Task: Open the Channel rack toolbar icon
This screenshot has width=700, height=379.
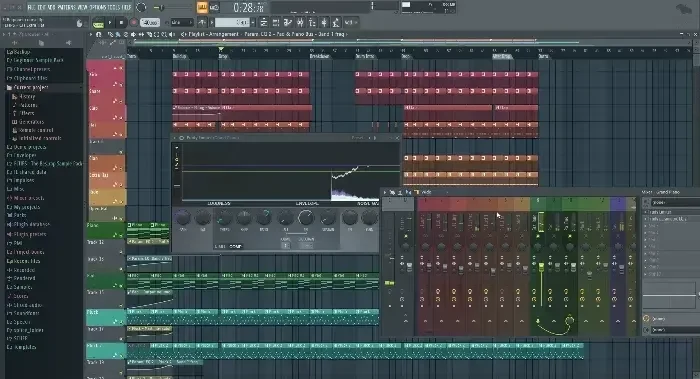Action: click(x=288, y=22)
